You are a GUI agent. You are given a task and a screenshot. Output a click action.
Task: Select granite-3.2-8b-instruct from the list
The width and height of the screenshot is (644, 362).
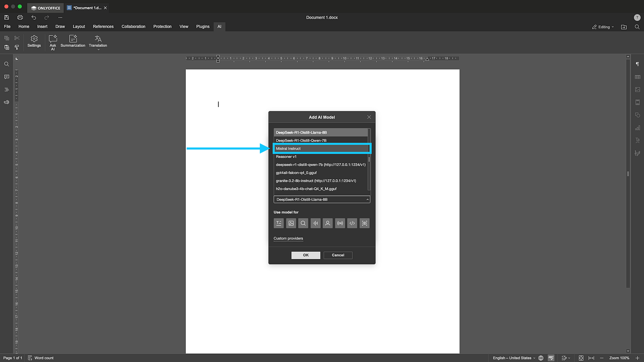click(x=321, y=181)
